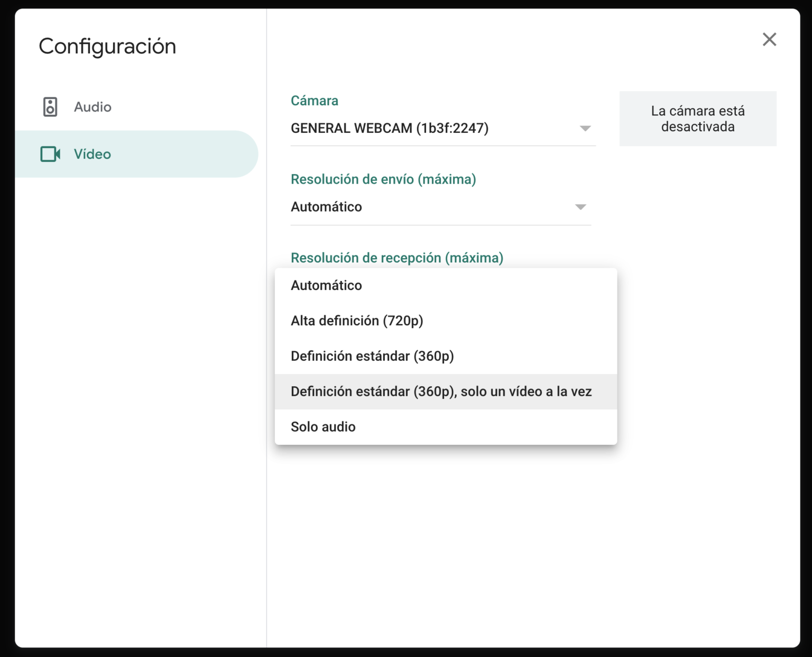Choose Automático in the reception resolution list

click(x=446, y=286)
